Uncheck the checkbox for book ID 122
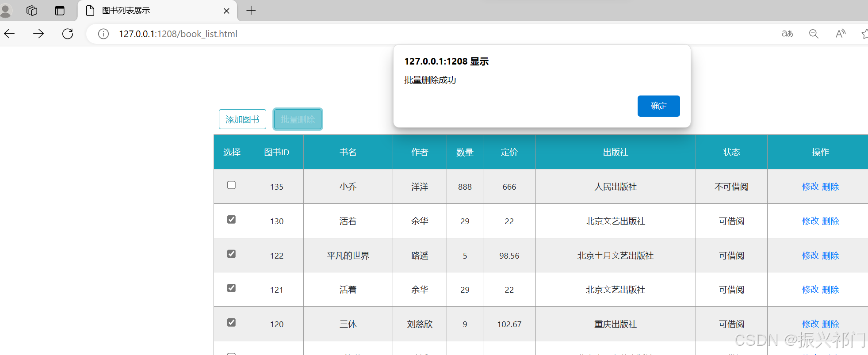The height and width of the screenshot is (355, 868). tap(231, 254)
